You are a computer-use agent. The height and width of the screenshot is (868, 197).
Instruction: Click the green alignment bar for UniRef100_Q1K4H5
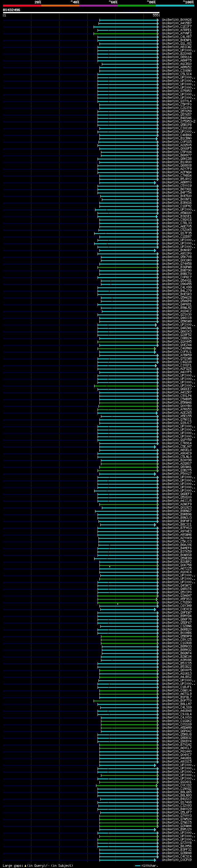click(128, 342)
